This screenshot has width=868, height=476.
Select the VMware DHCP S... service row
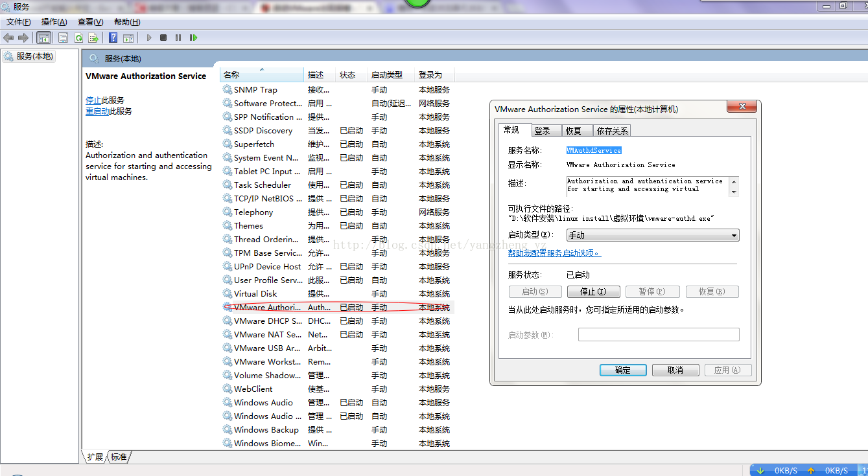tap(337, 321)
